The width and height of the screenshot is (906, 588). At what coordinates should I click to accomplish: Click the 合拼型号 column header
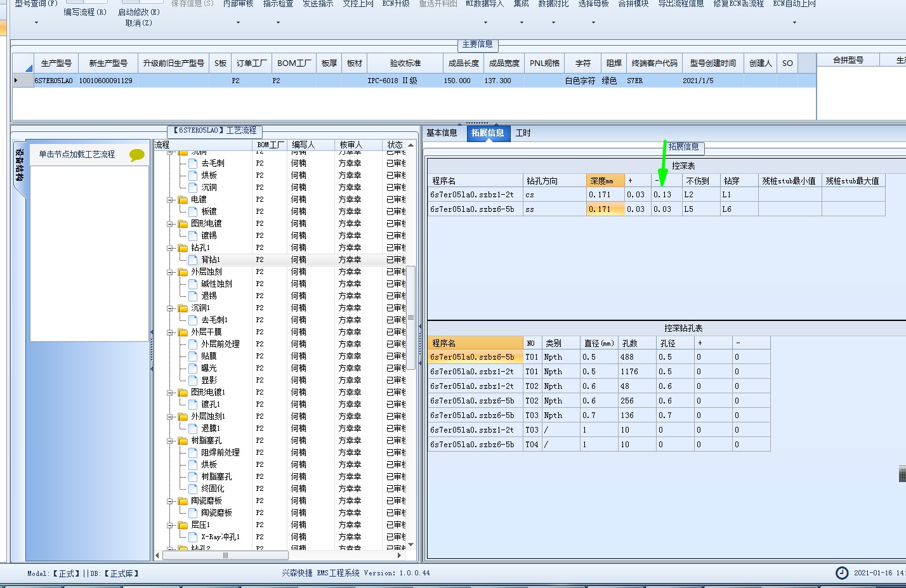coord(848,60)
